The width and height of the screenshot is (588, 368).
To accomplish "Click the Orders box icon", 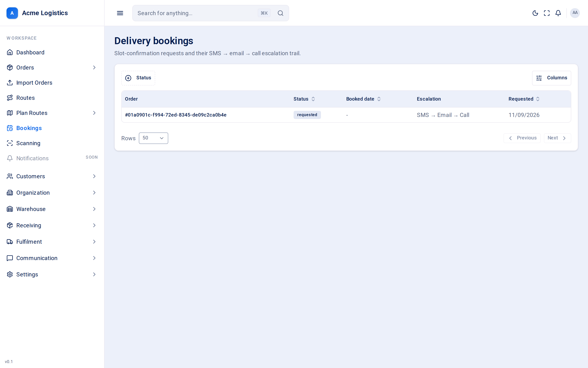I will (10, 67).
